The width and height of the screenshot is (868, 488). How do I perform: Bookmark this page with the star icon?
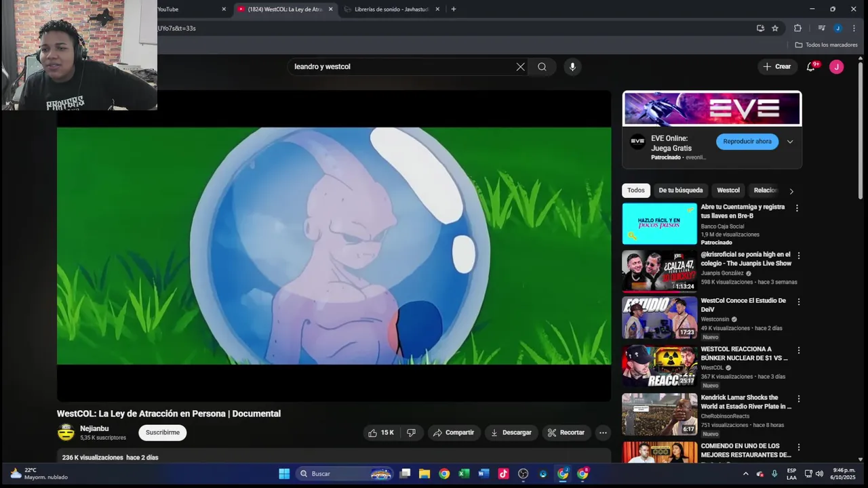[775, 28]
